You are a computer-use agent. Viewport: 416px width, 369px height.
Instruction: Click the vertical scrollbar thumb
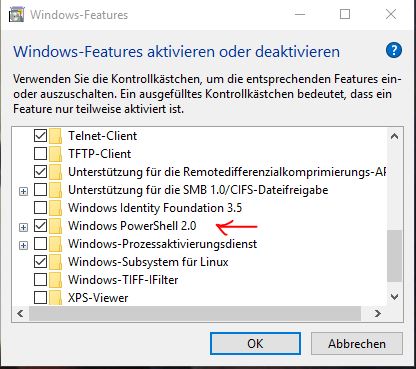click(394, 256)
